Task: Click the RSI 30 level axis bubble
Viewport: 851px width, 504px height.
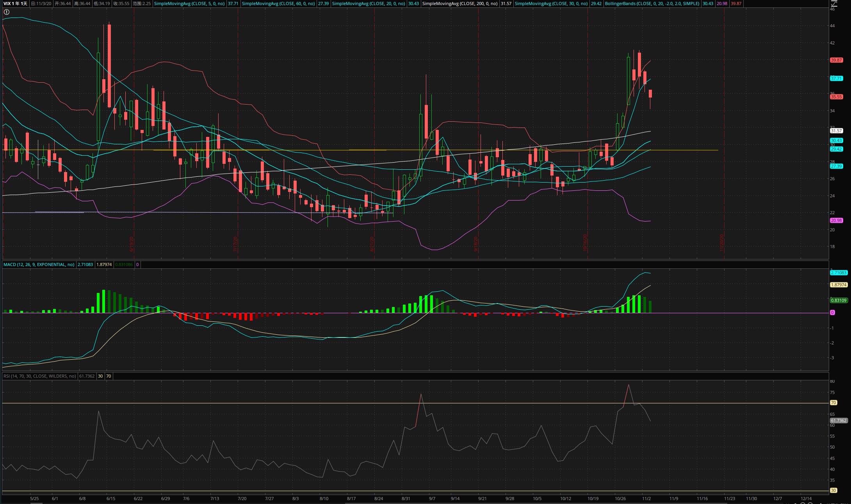Action: pyautogui.click(x=833, y=490)
